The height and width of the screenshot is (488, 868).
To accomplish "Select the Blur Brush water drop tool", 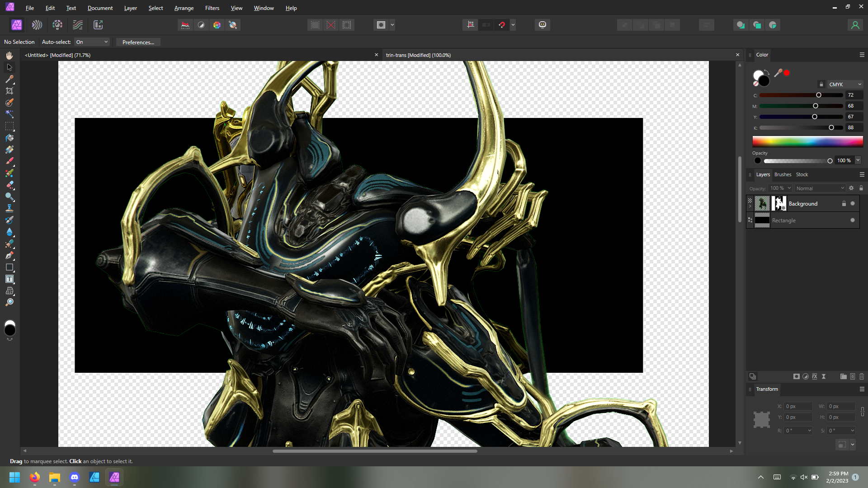I will click(x=9, y=232).
